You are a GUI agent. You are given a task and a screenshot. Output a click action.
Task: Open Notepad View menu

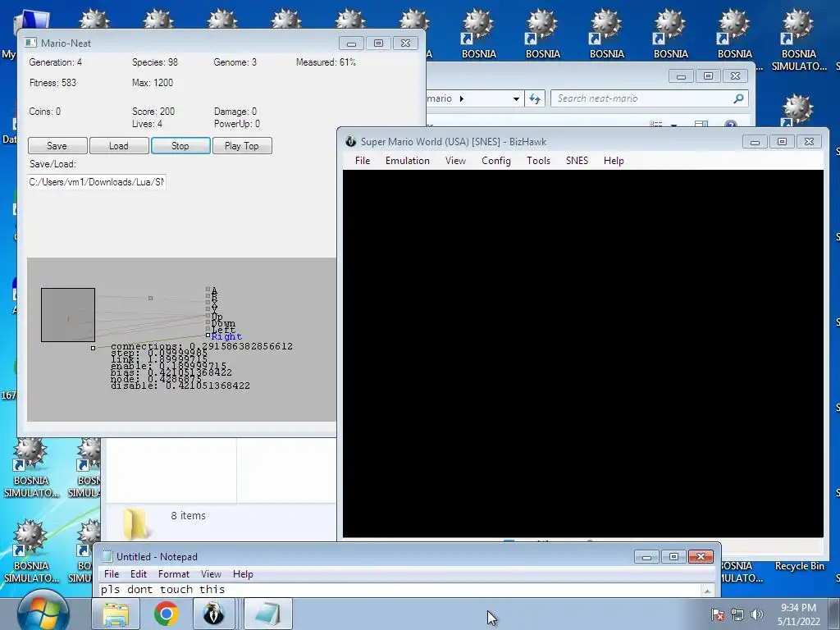tap(211, 573)
